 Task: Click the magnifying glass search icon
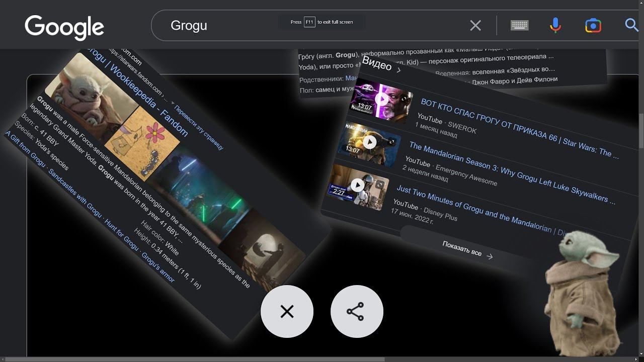(631, 25)
